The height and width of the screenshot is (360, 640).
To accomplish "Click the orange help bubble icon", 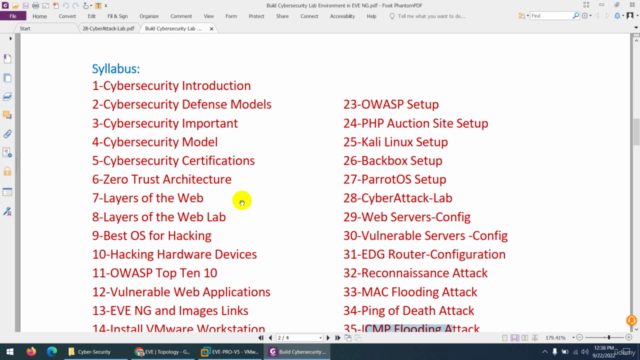I will tap(631, 320).
